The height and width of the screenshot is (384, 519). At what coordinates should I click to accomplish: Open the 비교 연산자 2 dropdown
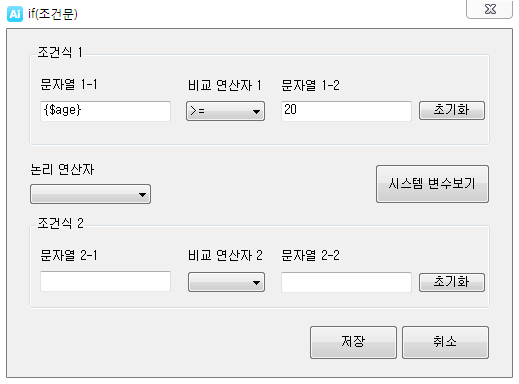tap(226, 282)
